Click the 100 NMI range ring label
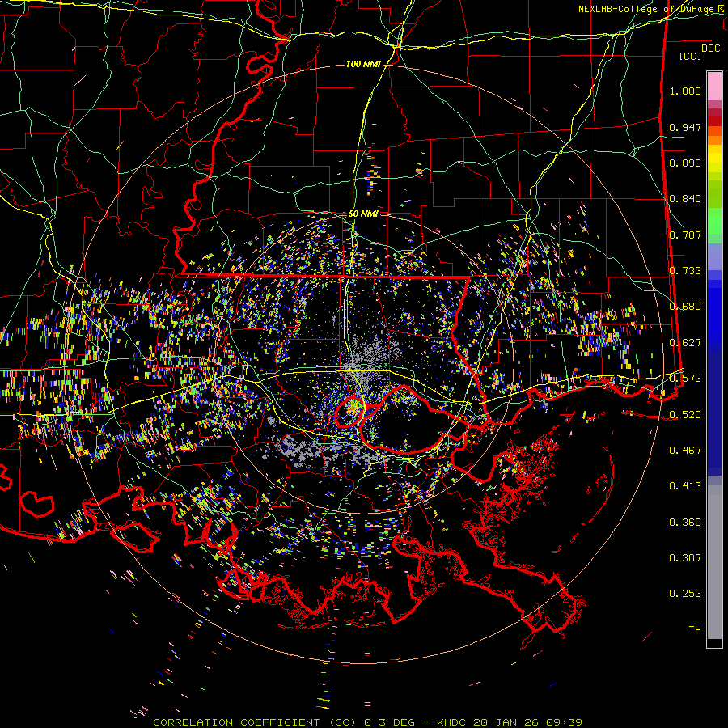Image resolution: width=728 pixels, height=728 pixels. coord(363,64)
